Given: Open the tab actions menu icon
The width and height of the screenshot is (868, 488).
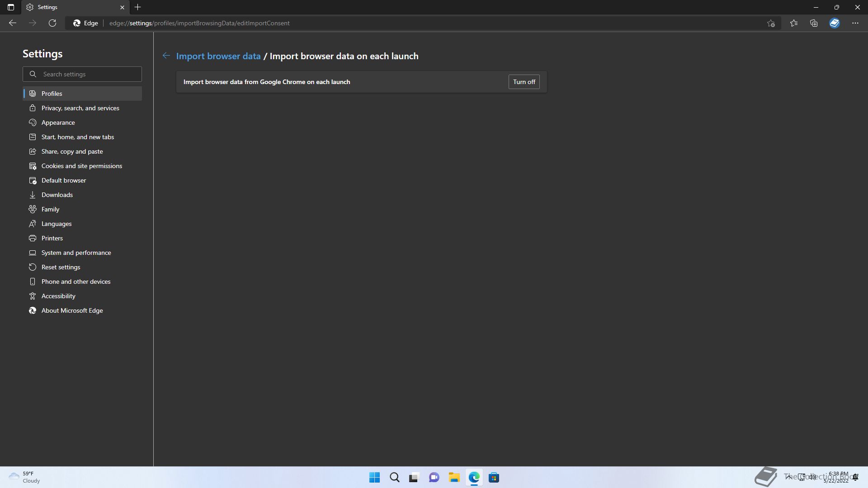Looking at the screenshot, I should pyautogui.click(x=11, y=7).
